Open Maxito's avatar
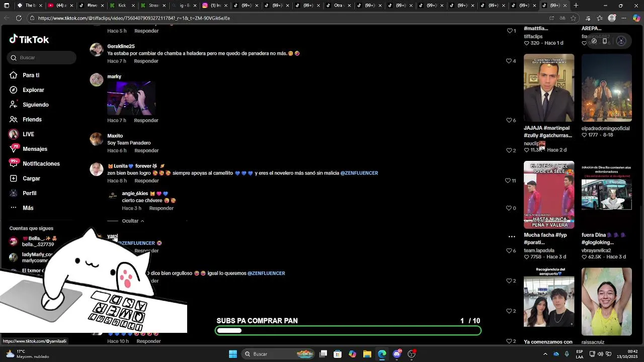Screen dimensions: 644x362 click(x=97, y=139)
